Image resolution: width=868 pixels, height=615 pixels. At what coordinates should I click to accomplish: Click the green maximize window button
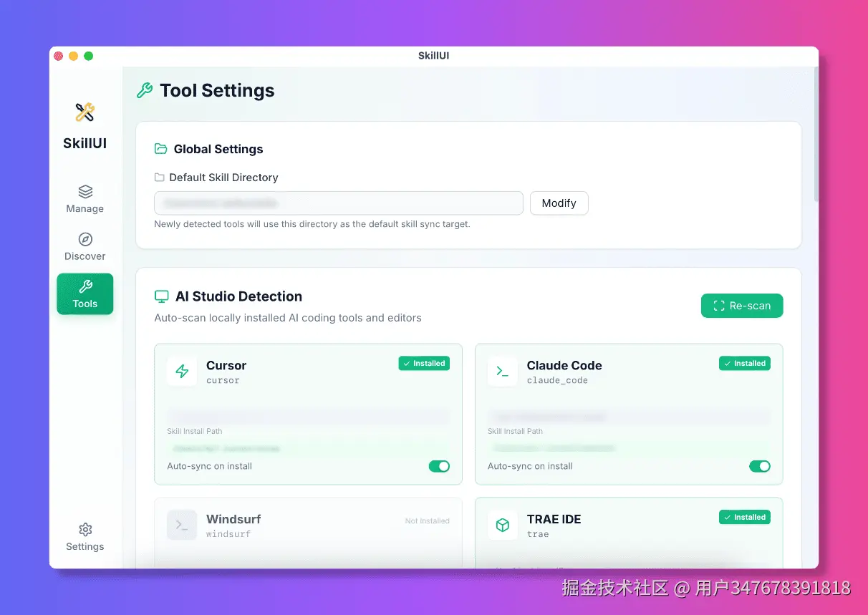[x=89, y=56]
